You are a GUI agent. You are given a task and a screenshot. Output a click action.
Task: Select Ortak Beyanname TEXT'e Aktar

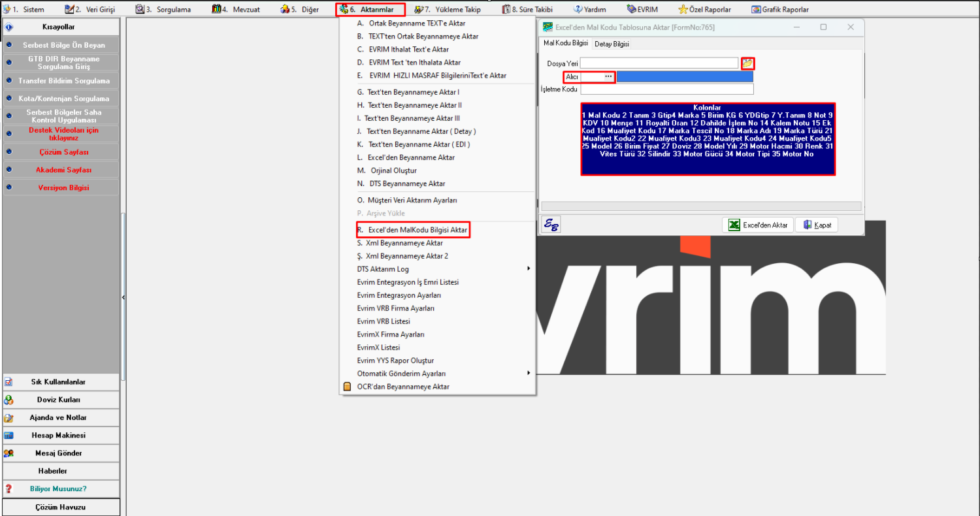click(438, 23)
